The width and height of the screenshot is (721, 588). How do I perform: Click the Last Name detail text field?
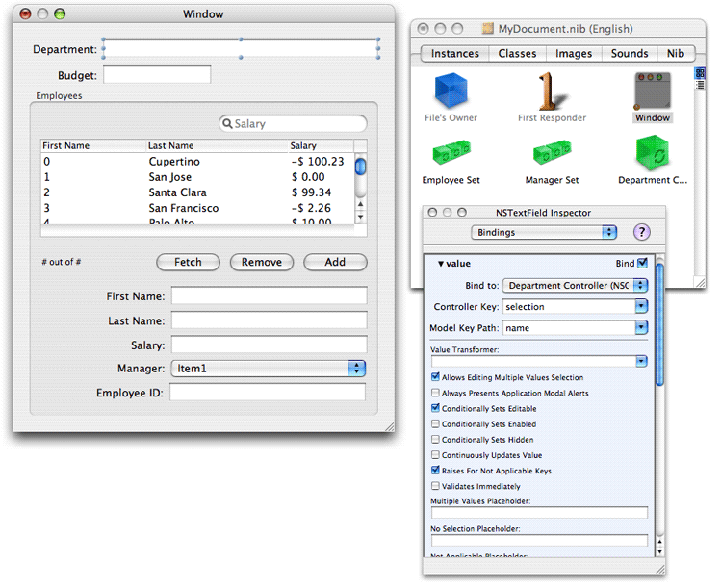[270, 320]
